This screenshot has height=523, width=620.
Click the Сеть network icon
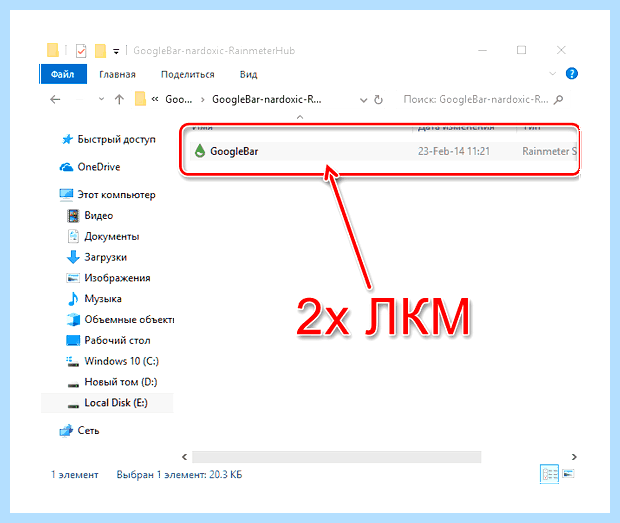[66, 430]
